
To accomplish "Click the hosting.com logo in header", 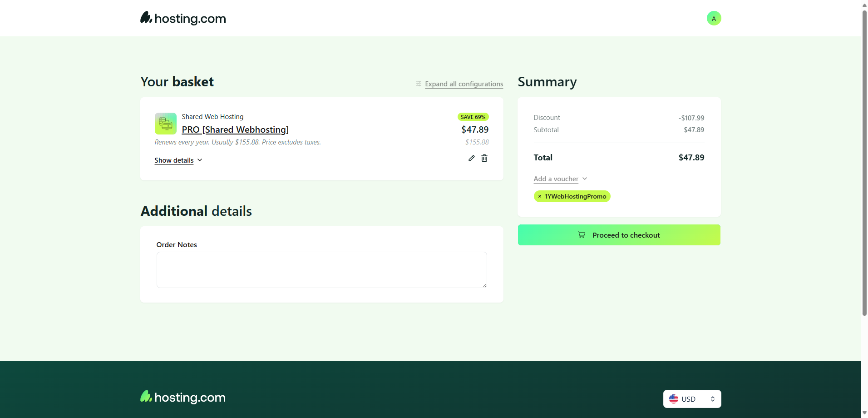I will coord(183,18).
